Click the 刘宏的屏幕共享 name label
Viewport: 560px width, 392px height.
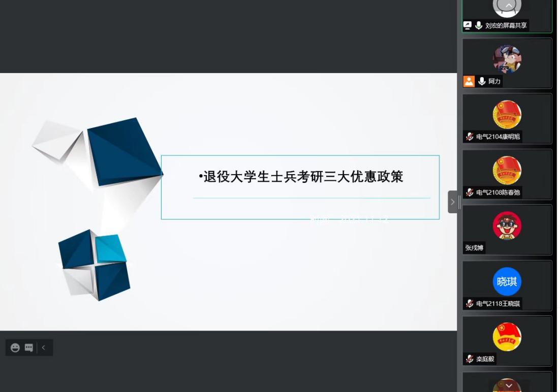pyautogui.click(x=506, y=25)
